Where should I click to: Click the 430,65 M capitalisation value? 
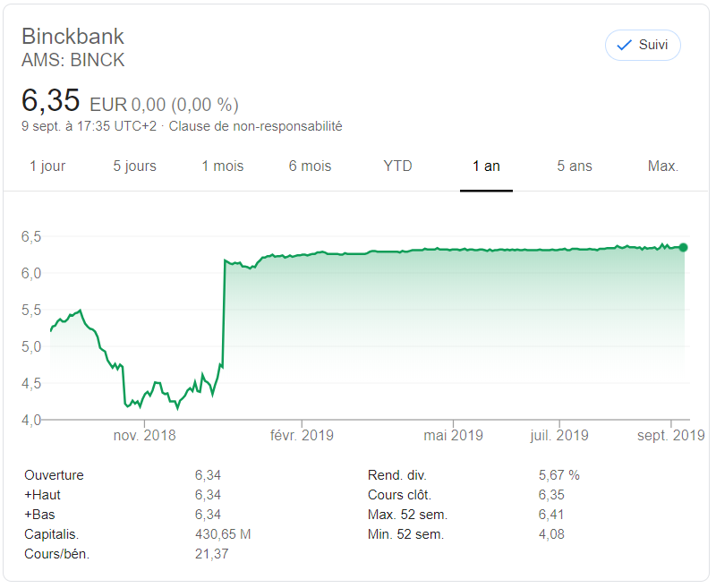223,534
